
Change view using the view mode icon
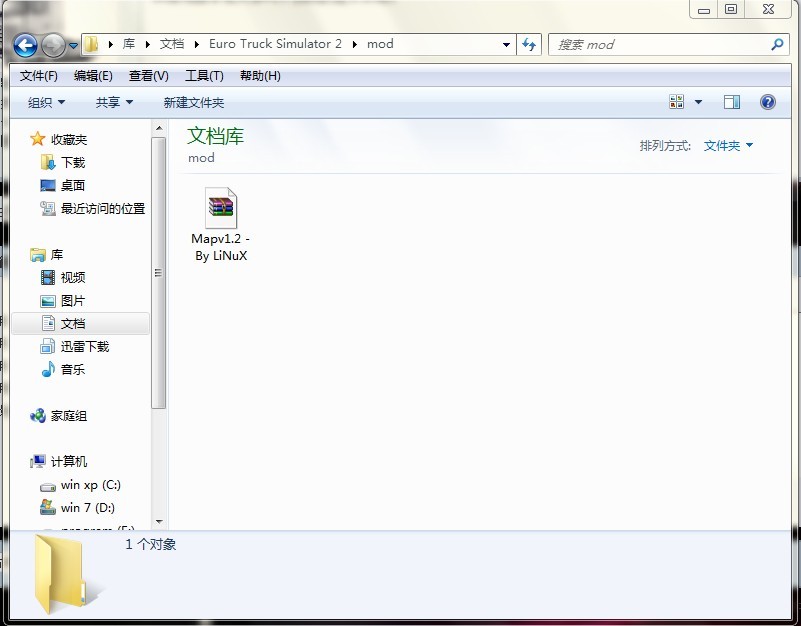(x=677, y=102)
